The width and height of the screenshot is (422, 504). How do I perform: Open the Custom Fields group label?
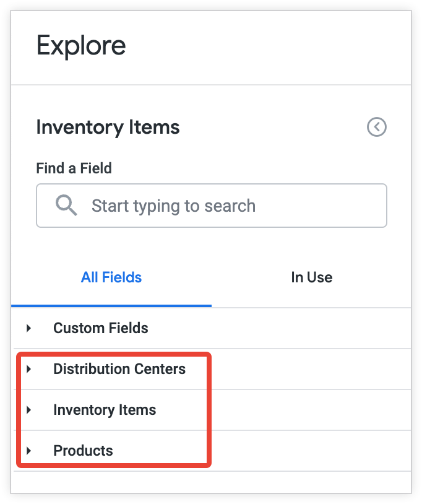101,328
